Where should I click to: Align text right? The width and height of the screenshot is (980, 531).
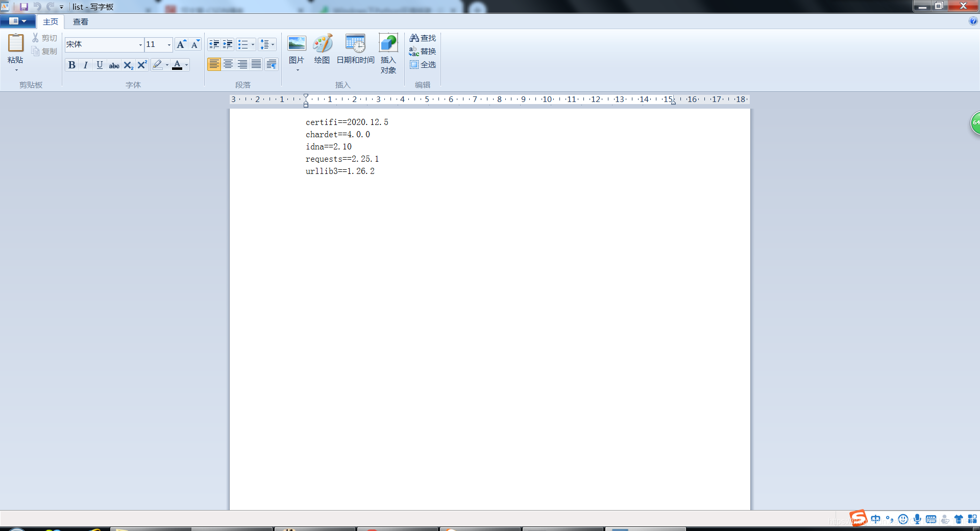click(242, 64)
